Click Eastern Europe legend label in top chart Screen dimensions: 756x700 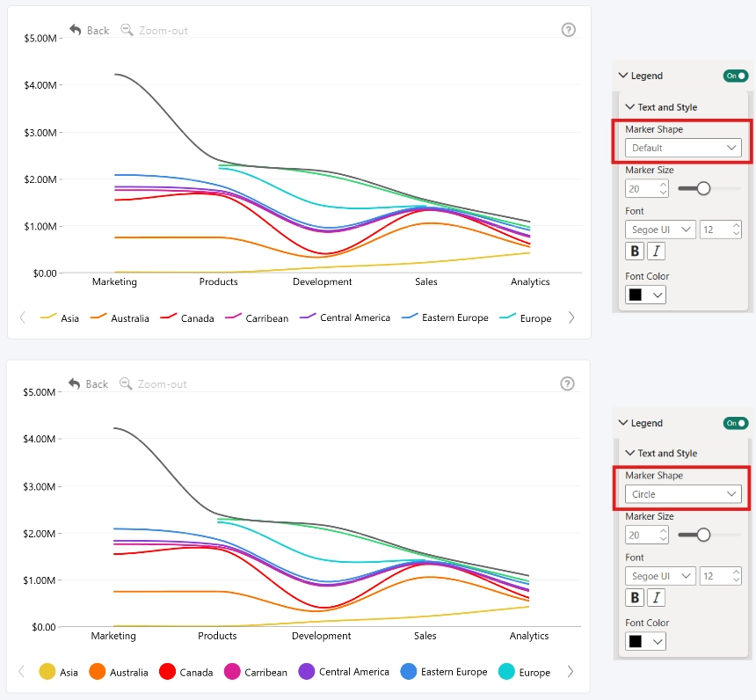(455, 318)
